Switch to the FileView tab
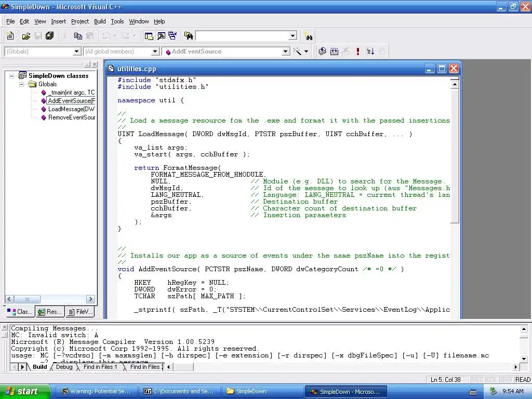Screen dimensions: 532x399 pyautogui.click(x=80, y=312)
